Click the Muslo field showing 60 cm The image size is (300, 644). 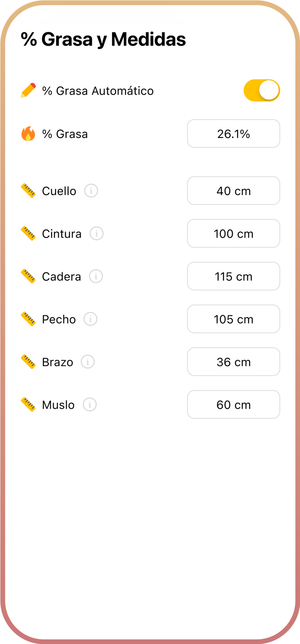pos(233,405)
